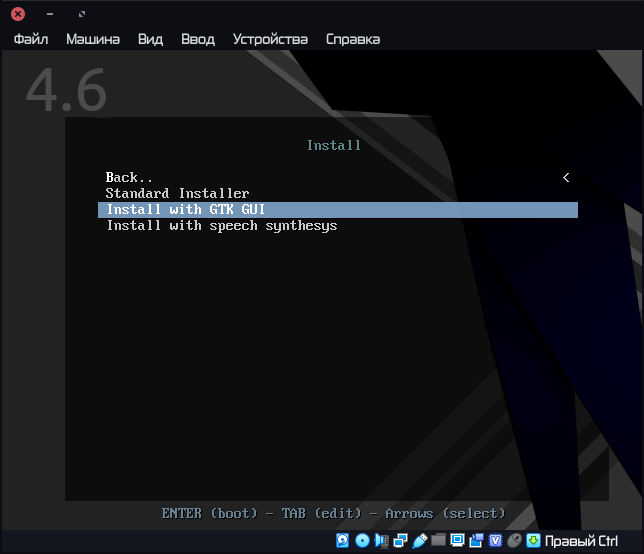Open the Файл menu
This screenshot has height=554, width=644.
click(31, 39)
